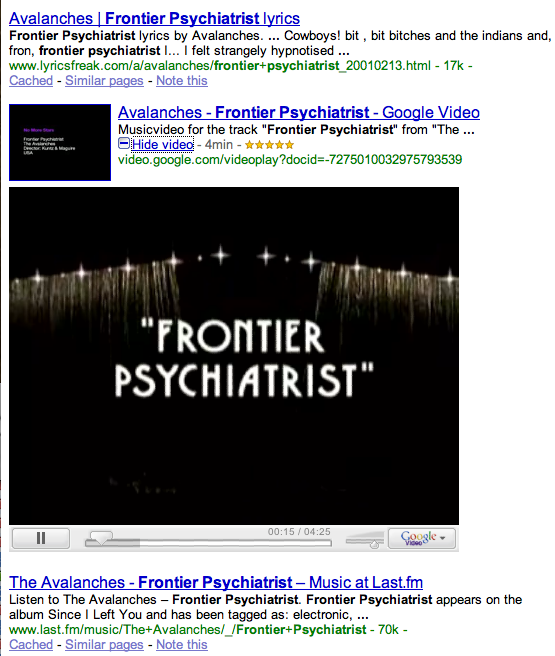The height and width of the screenshot is (656, 555).
Task: Adjust the video volume slider
Action: (365, 539)
